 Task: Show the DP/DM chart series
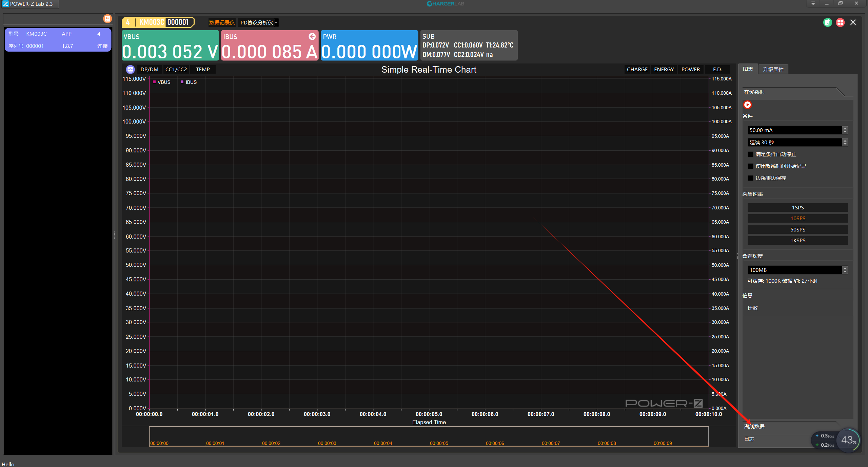click(x=149, y=70)
